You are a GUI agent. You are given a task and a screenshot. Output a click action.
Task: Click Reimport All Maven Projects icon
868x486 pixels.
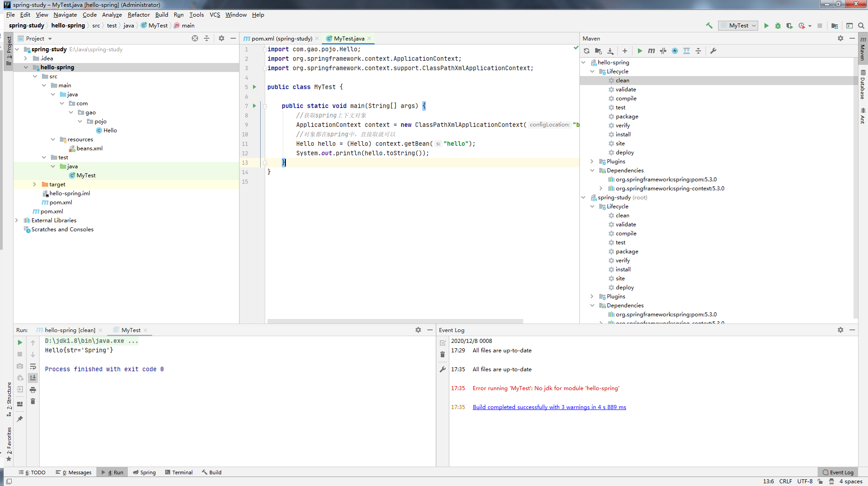587,51
